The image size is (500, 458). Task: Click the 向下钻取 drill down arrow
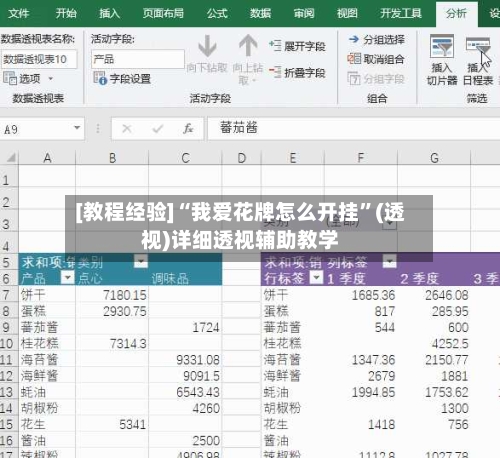(207, 53)
